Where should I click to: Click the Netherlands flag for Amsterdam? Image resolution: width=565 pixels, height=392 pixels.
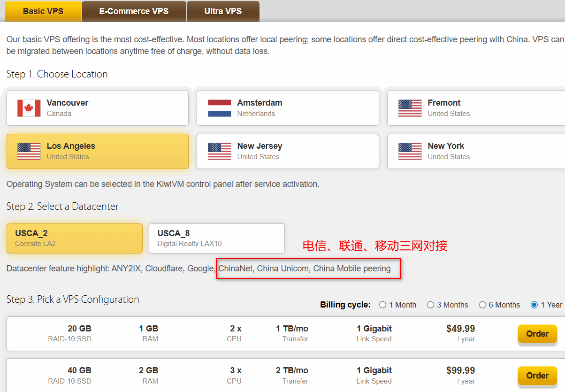[x=220, y=108]
